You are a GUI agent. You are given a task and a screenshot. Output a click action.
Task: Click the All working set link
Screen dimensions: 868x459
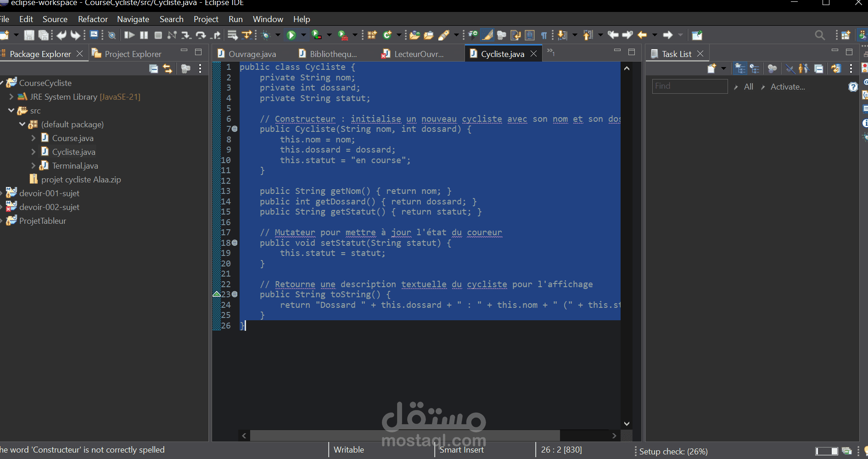click(749, 87)
